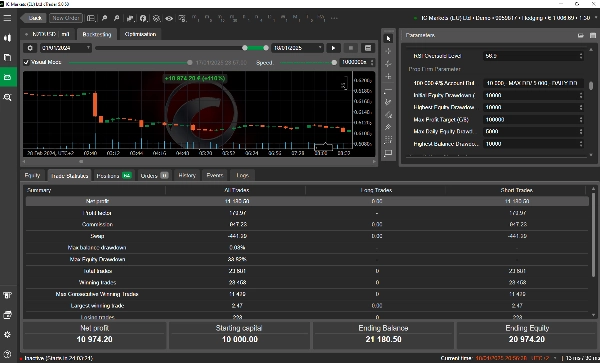Open the Parameters panel save icon
Image resolution: width=600 pixels, height=363 pixels.
[x=593, y=35]
